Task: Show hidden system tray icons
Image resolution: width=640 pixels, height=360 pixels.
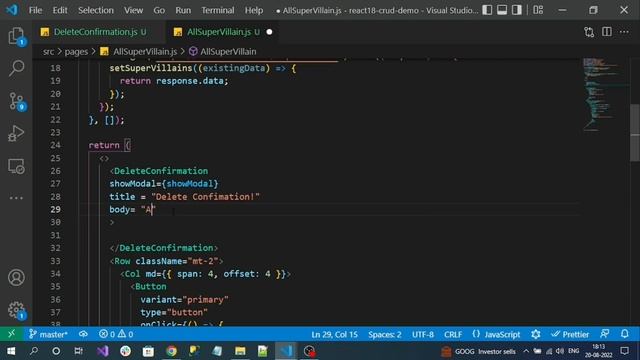Action: pyautogui.click(x=526, y=351)
